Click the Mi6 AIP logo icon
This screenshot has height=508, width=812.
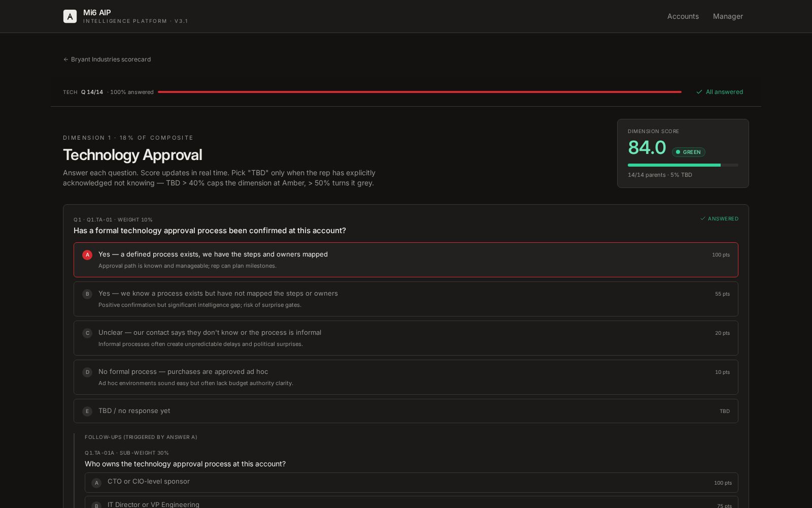70,16
